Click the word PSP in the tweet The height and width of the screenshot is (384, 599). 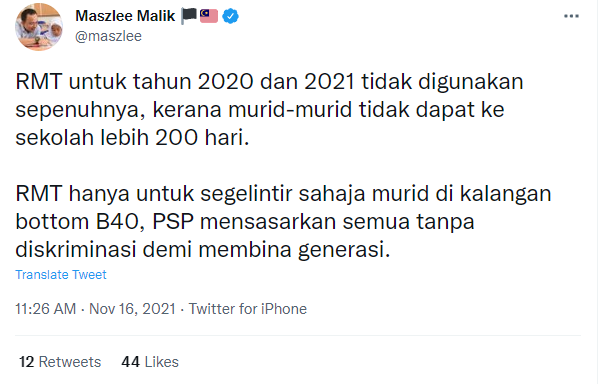click(x=173, y=222)
